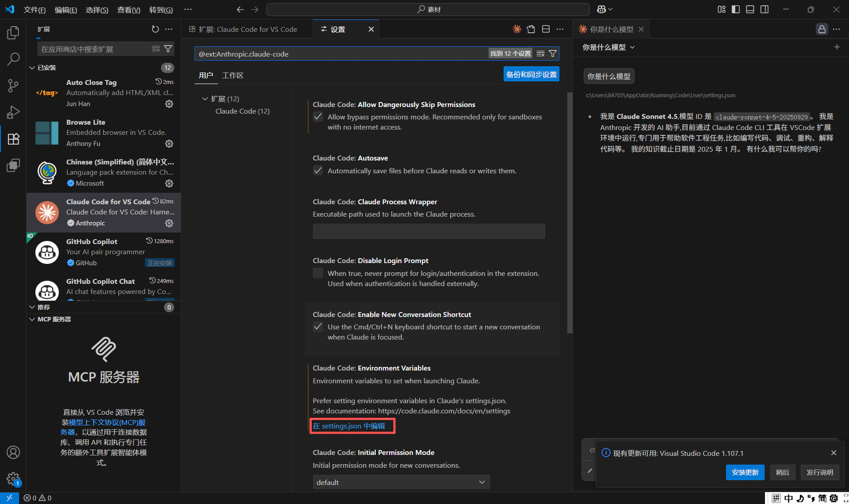Enable the Disable Login Prompt option
Screen dimensions: 849x504
(317, 273)
